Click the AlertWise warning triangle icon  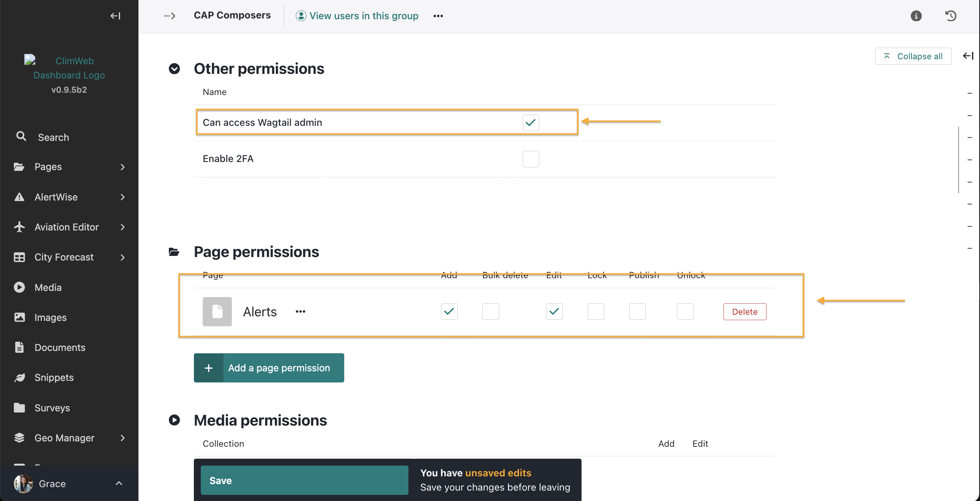19,197
